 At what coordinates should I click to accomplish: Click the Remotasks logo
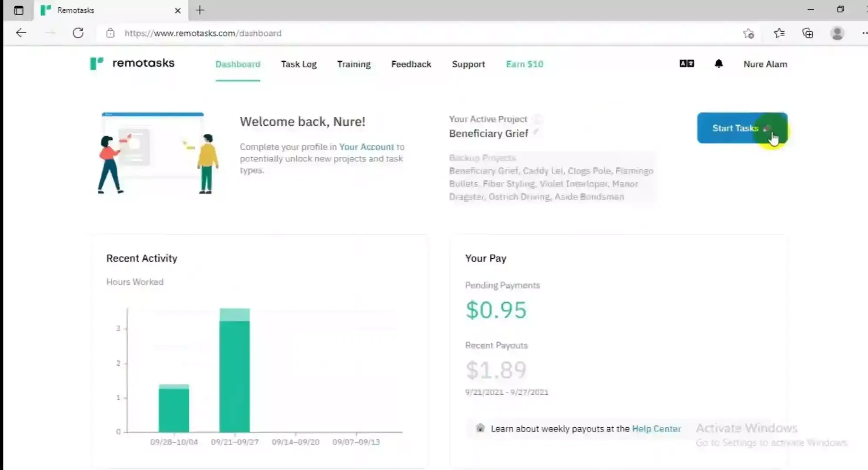click(132, 64)
